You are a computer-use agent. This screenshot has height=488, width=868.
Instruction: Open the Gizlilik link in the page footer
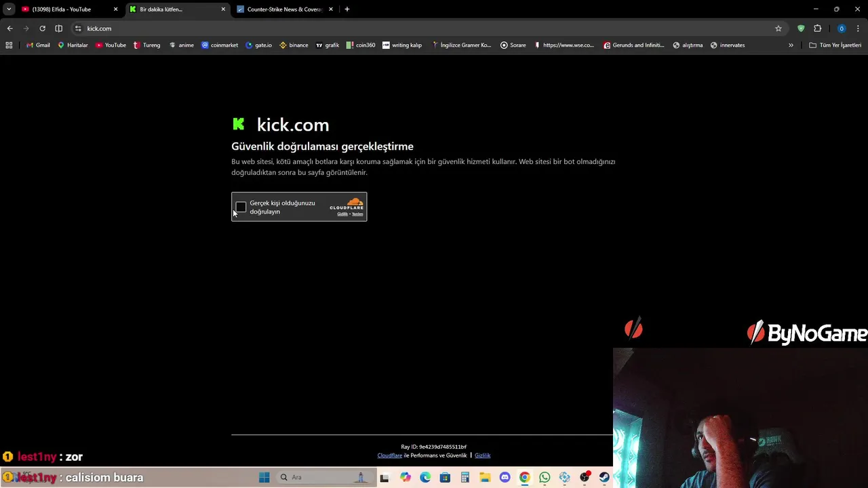tap(482, 455)
